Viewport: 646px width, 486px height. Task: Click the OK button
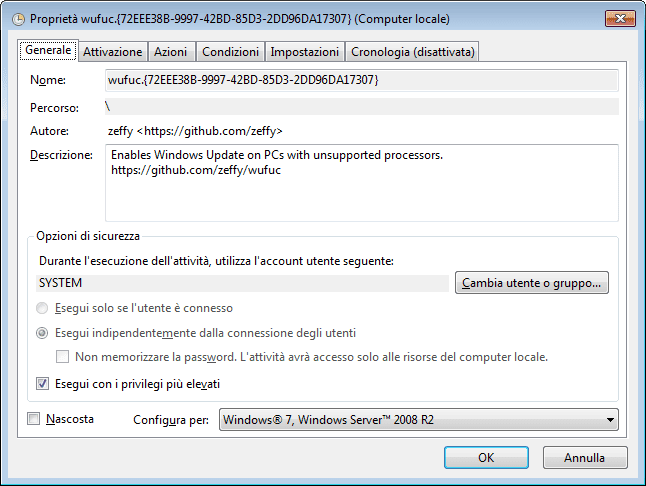click(x=486, y=458)
